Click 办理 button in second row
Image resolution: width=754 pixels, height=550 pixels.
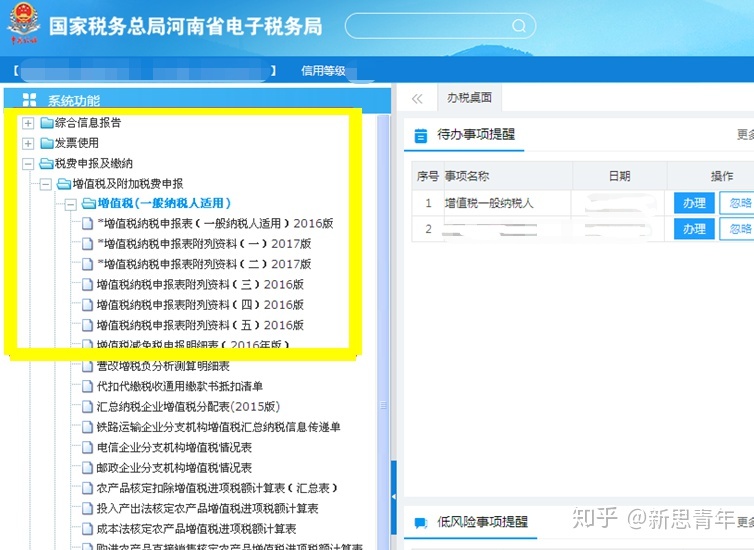click(694, 229)
